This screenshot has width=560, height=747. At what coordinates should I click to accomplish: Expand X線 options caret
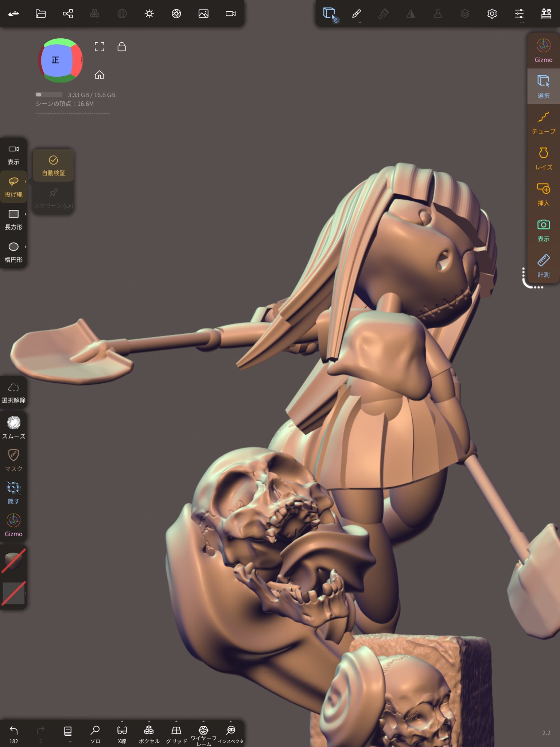[122, 721]
